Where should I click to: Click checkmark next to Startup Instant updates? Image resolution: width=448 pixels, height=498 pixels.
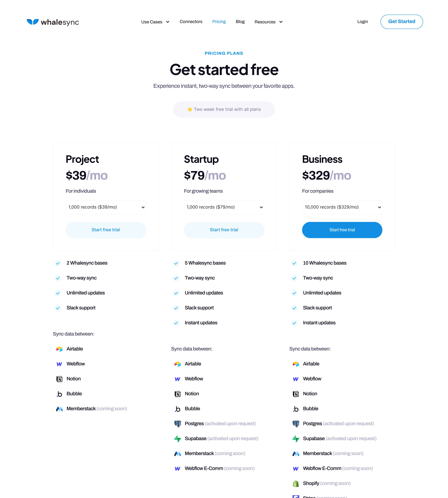176,323
